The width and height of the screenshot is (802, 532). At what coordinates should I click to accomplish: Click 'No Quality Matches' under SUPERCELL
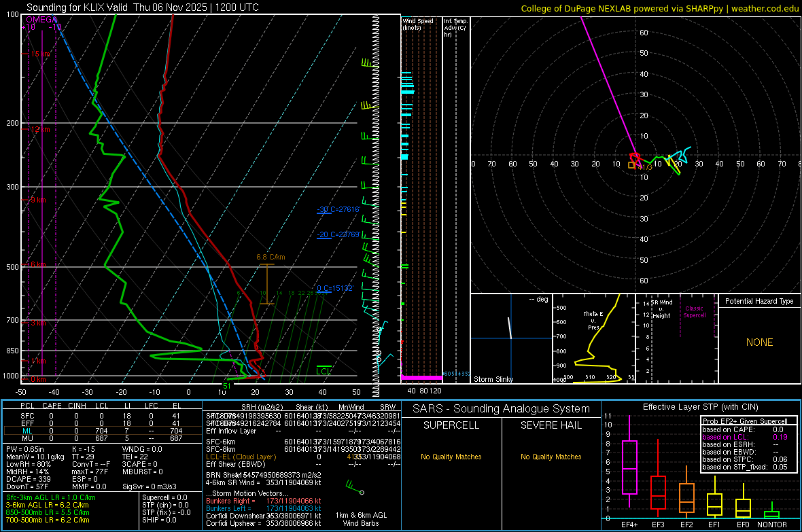click(451, 457)
